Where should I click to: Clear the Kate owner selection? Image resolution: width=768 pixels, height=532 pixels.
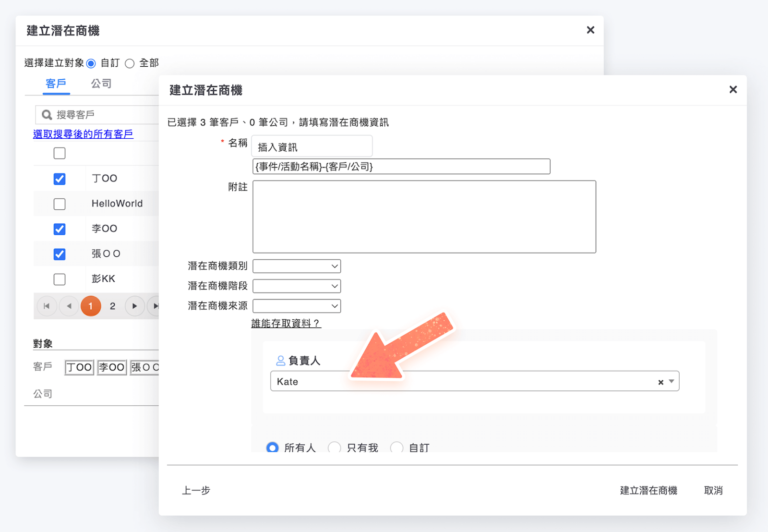(x=660, y=382)
